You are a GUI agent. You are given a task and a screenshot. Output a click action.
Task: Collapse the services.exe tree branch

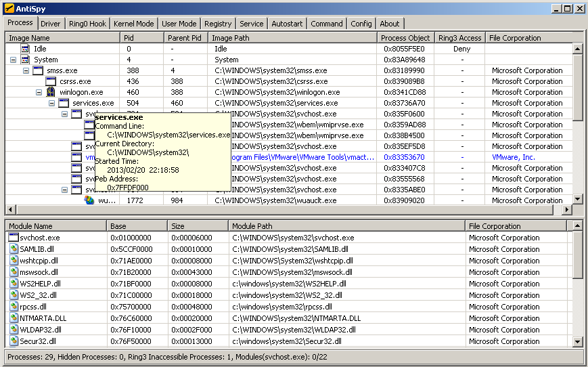pyautogui.click(x=51, y=103)
